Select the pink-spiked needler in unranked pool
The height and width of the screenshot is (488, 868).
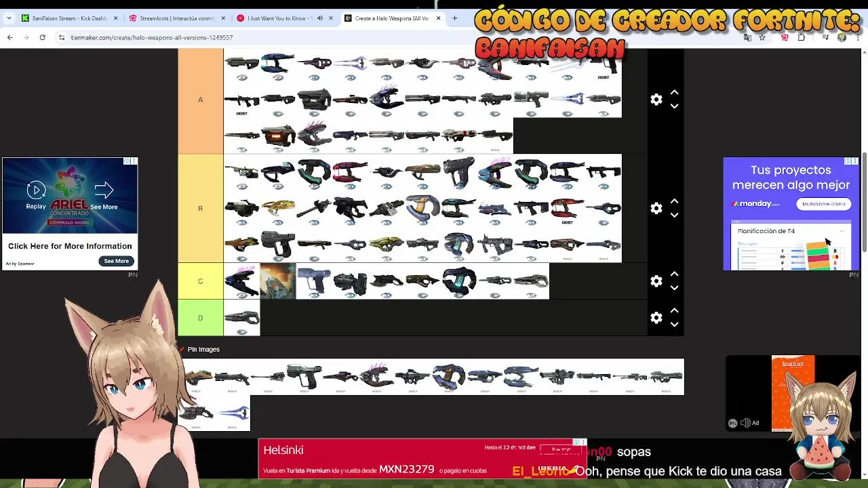(x=377, y=376)
